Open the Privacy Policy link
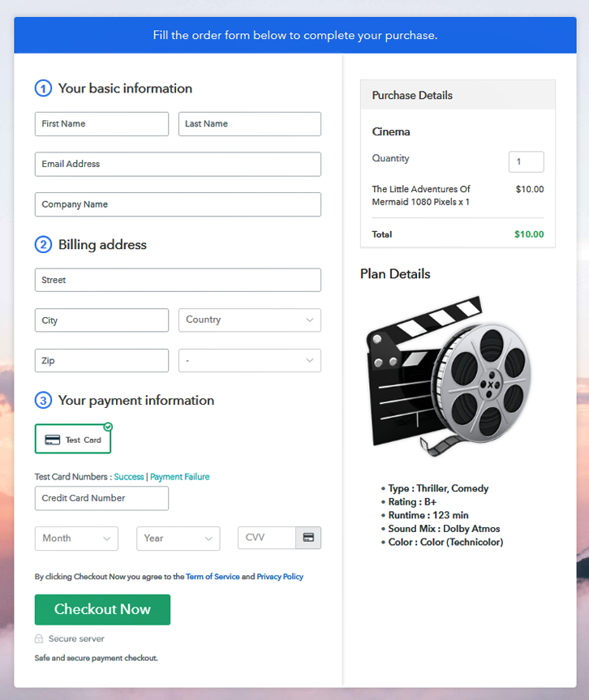This screenshot has height=700, width=589. [x=280, y=577]
